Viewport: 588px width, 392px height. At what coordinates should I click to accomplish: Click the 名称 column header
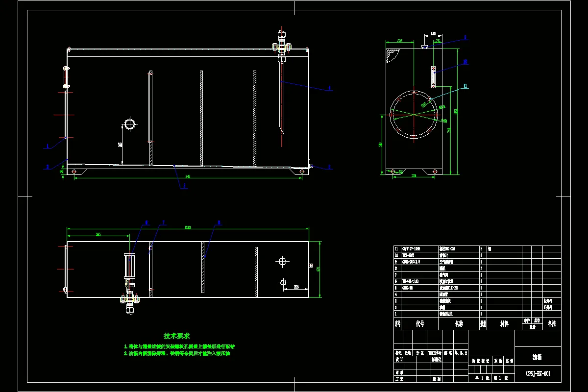[x=459, y=324]
